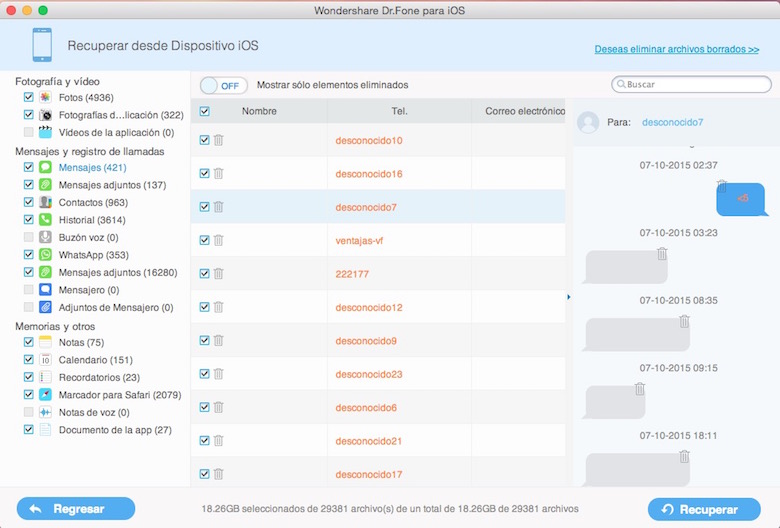Image resolution: width=780 pixels, height=528 pixels.
Task: Toggle Mostrar sólo elementos eliminados switch
Action: 223,86
